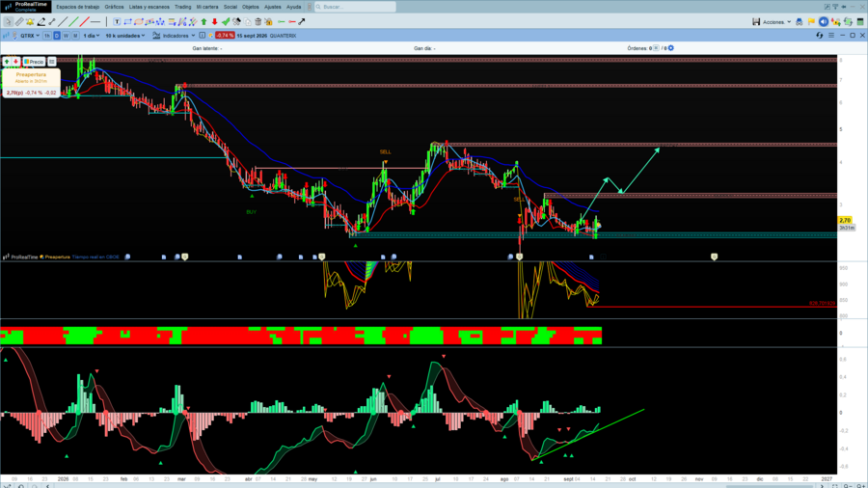The height and width of the screenshot is (488, 868).
Task: Select the alert bell drawing tool
Action: (x=30, y=21)
